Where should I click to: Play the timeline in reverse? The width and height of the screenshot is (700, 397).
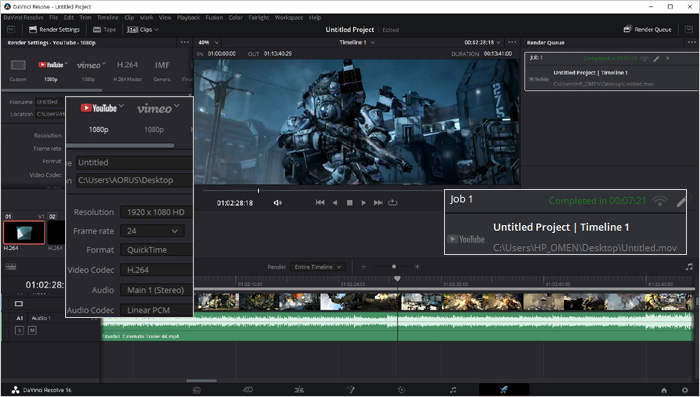pos(335,203)
